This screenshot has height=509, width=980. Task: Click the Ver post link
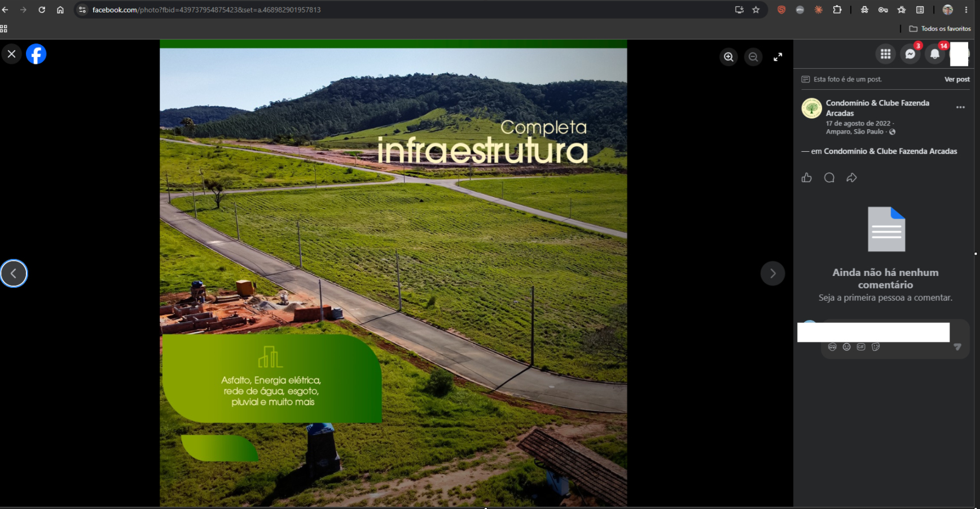coord(957,80)
